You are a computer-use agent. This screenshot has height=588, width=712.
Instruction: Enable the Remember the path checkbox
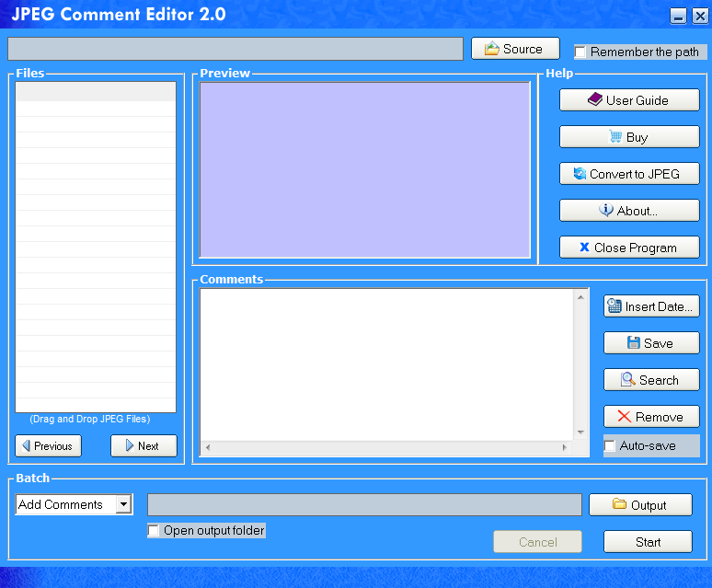(x=580, y=52)
